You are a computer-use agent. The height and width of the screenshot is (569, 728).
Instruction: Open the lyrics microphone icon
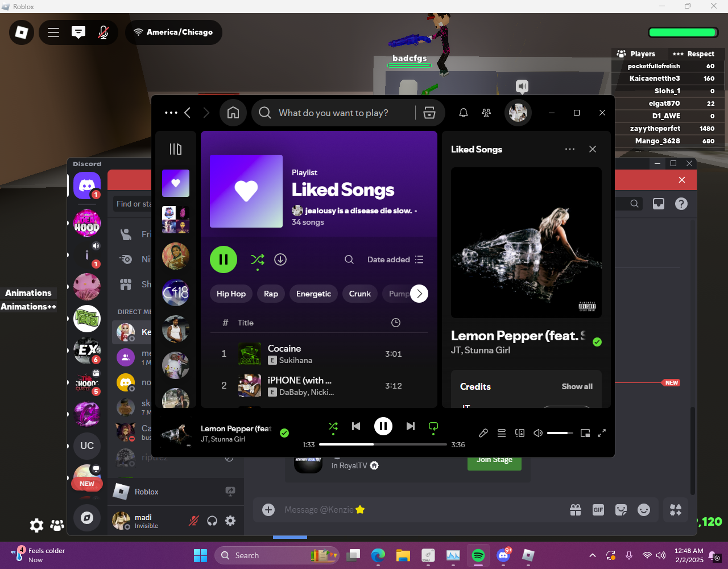[483, 433]
